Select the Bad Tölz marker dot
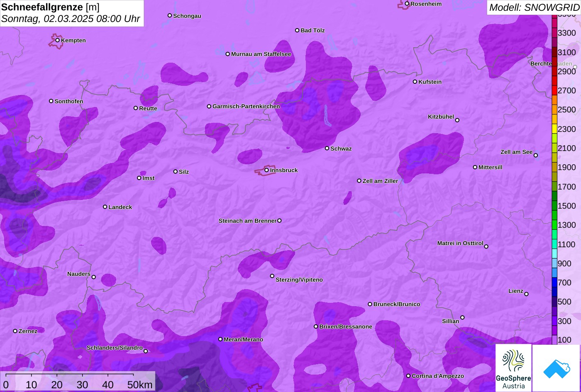The height and width of the screenshot is (392, 581). point(297,30)
